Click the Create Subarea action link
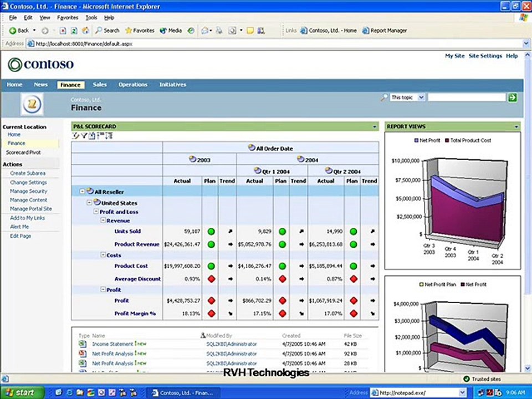Image resolution: width=532 pixels, height=399 pixels. tap(28, 173)
